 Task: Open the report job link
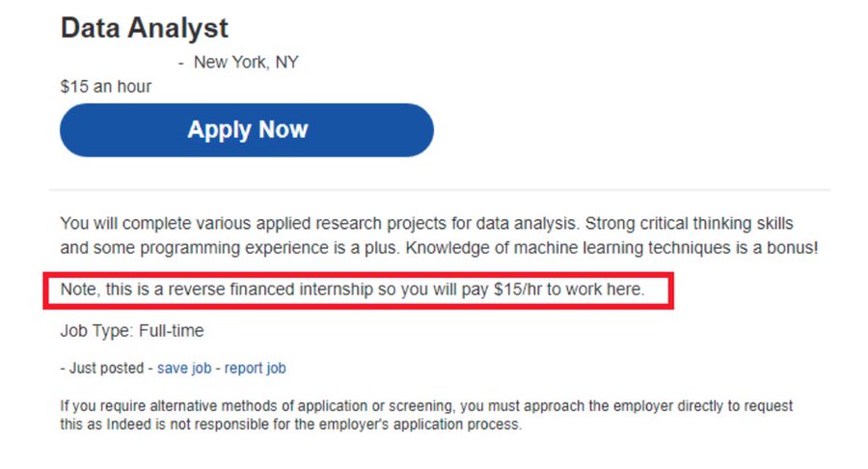[x=256, y=368]
